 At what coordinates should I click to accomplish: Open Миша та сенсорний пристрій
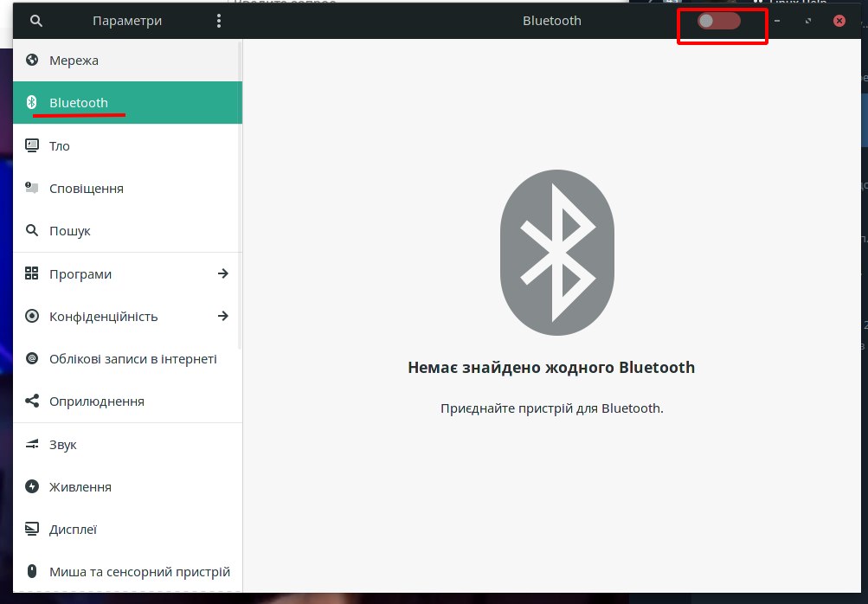[x=127, y=572]
